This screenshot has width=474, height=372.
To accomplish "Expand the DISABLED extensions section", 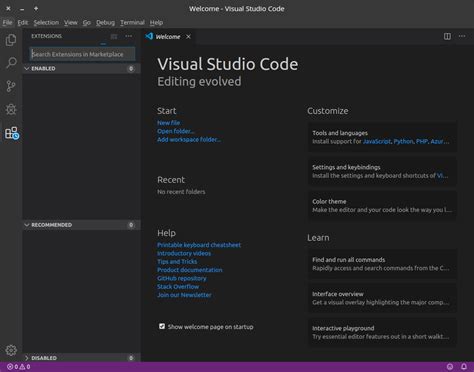I will 81,358.
